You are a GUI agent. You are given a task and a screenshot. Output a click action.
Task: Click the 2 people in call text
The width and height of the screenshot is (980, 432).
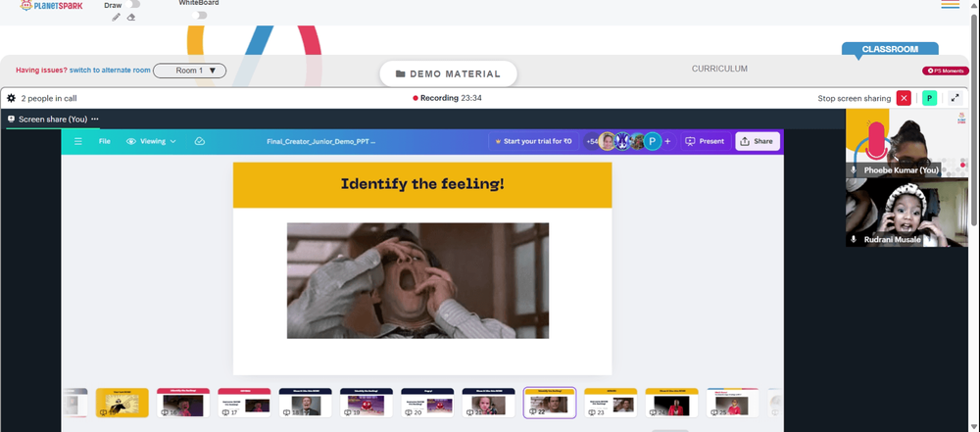click(49, 98)
